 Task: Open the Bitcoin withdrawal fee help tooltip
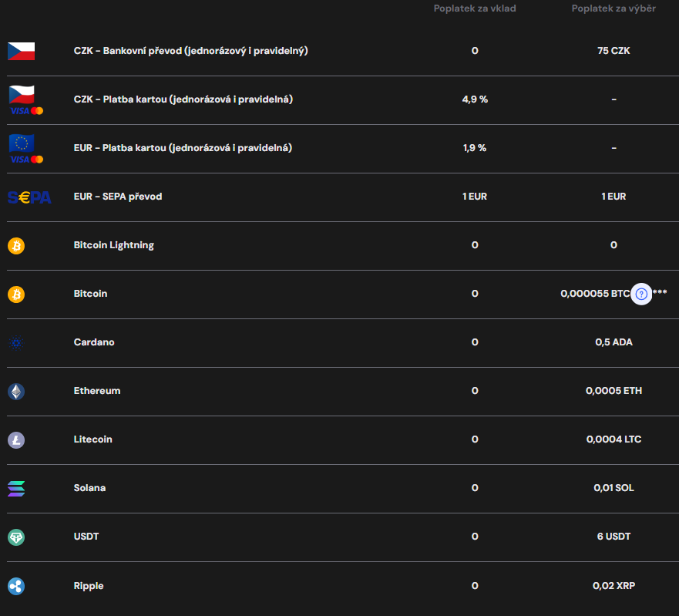tap(641, 294)
